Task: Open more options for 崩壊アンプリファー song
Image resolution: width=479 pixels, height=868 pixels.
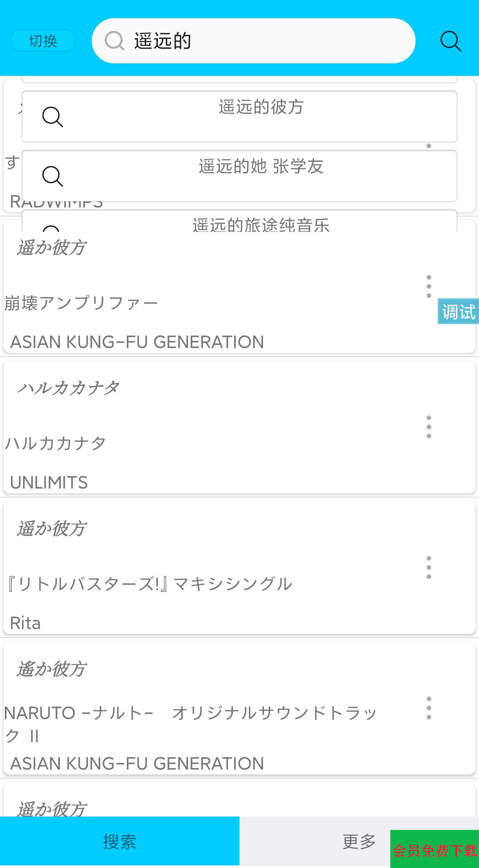Action: (x=428, y=286)
